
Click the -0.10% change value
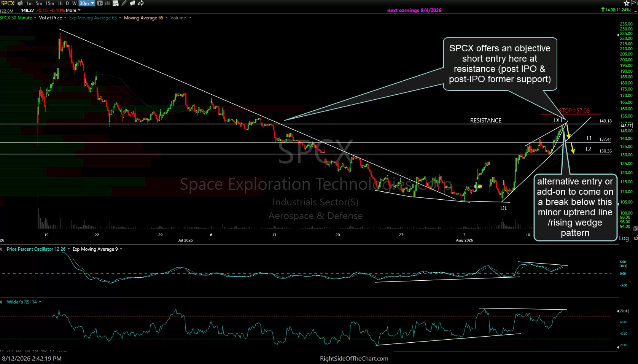click(57, 11)
